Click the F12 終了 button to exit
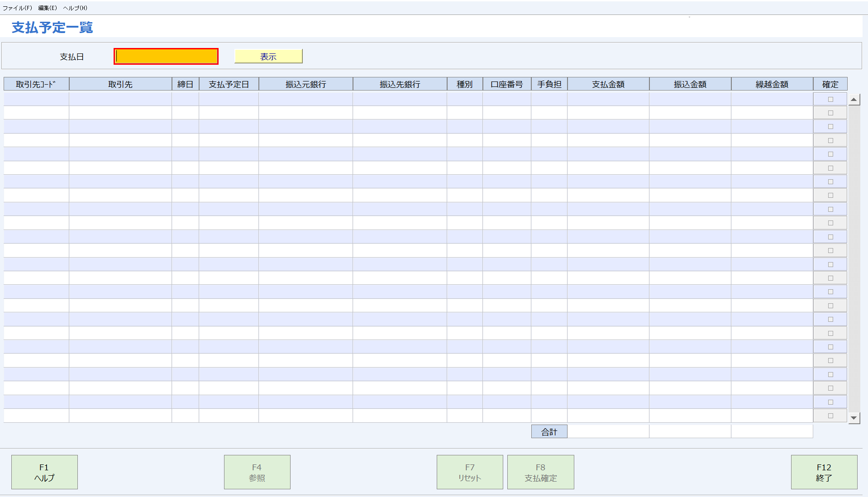Viewport: 868px width, 497px height. (x=824, y=472)
